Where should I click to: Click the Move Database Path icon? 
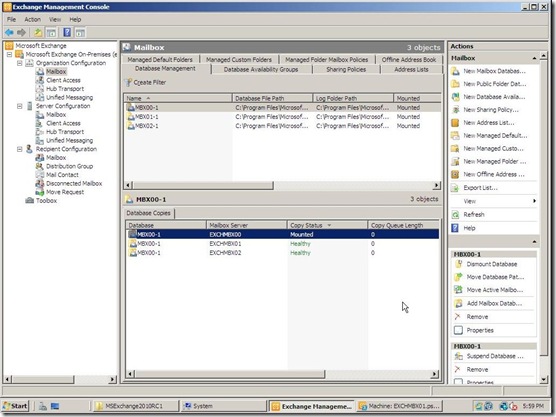pyautogui.click(x=458, y=277)
